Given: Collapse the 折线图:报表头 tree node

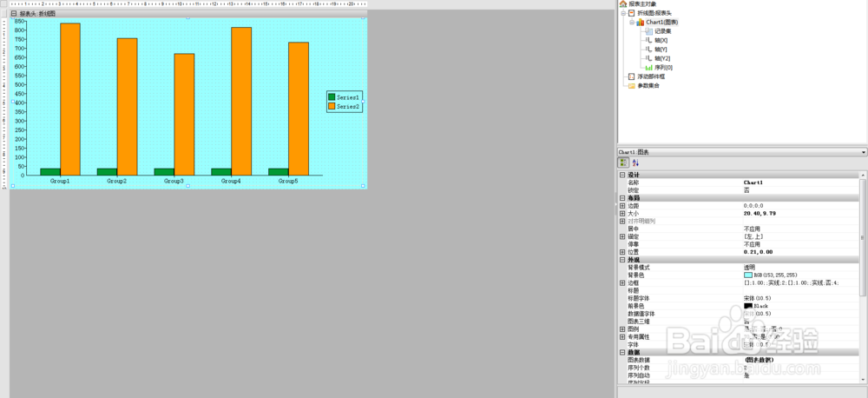Looking at the screenshot, I should pyautogui.click(x=624, y=13).
